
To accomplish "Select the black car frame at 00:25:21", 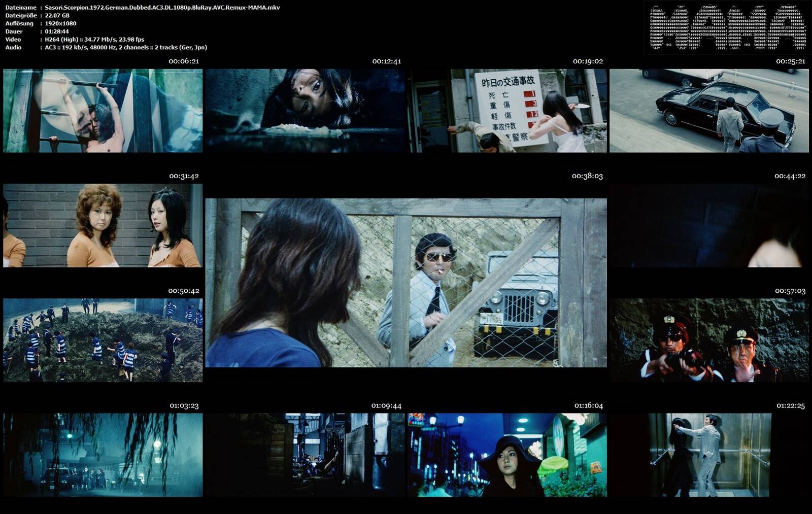I will pyautogui.click(x=709, y=111).
